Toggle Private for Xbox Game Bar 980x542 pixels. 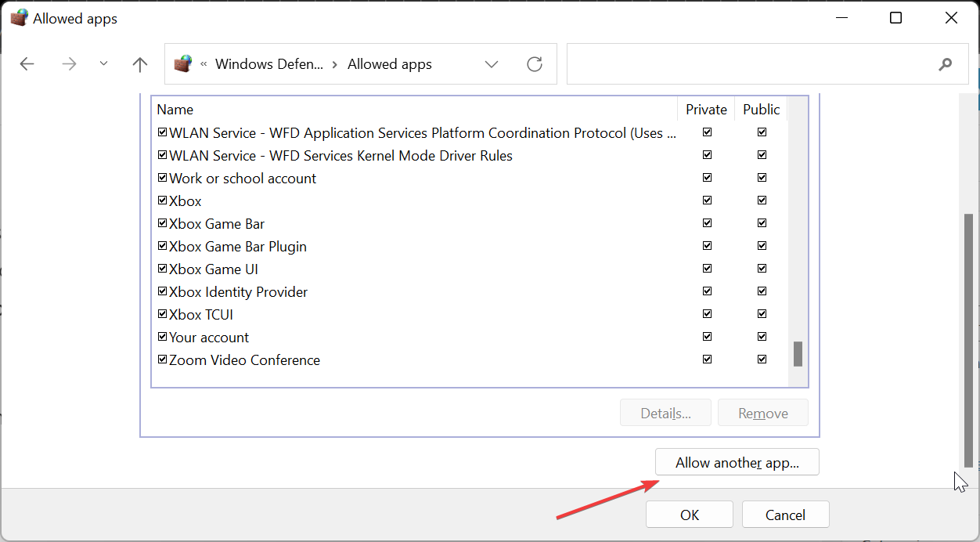pos(708,223)
